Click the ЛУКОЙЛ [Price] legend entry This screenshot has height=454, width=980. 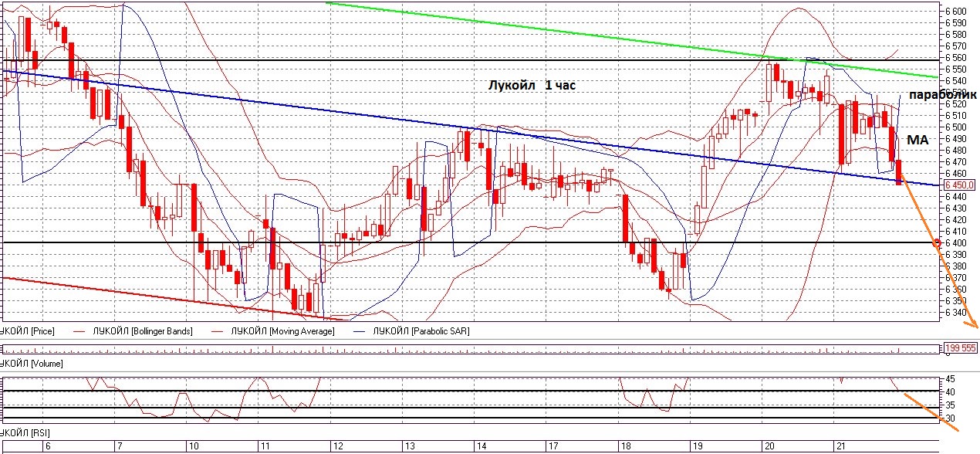pos(29,330)
